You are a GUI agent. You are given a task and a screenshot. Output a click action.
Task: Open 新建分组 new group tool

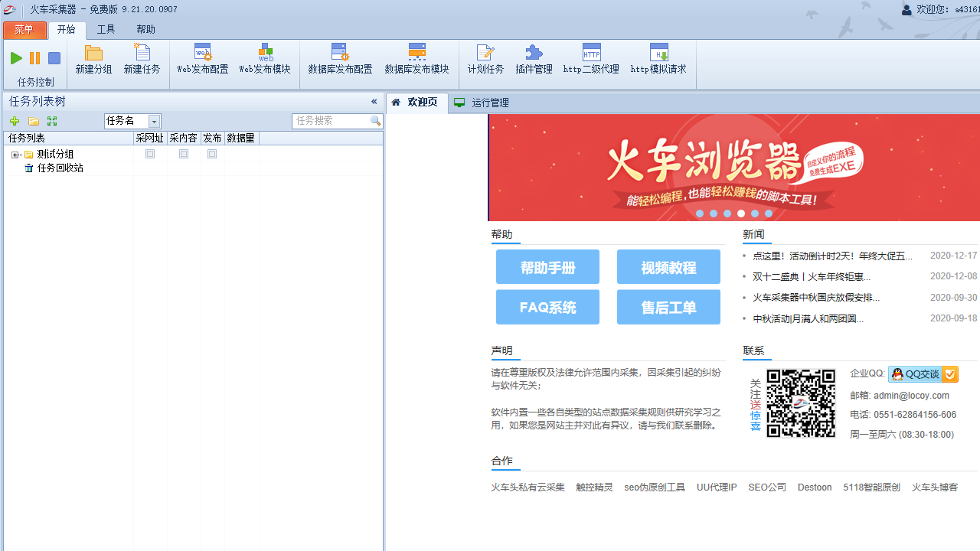[93, 59]
